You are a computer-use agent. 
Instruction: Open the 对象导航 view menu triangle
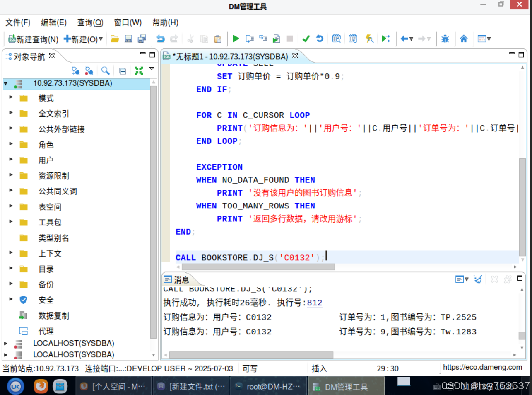coord(152,69)
